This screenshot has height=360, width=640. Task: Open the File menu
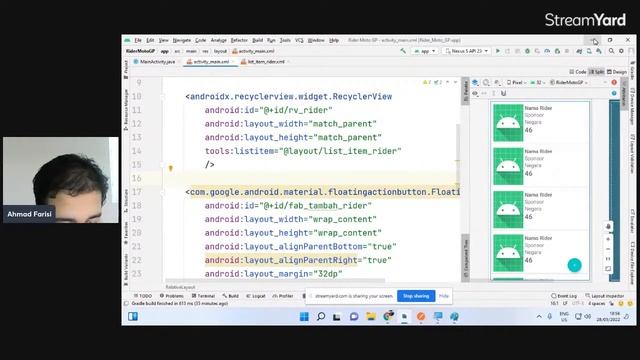tap(138, 40)
